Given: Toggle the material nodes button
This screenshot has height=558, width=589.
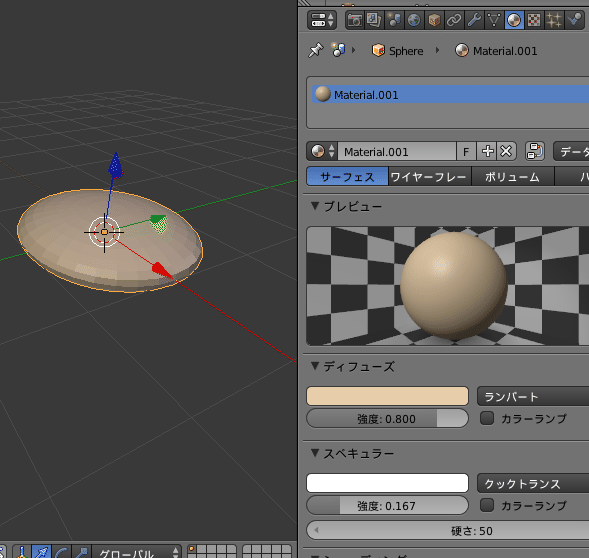Looking at the screenshot, I should pyautogui.click(x=535, y=151).
